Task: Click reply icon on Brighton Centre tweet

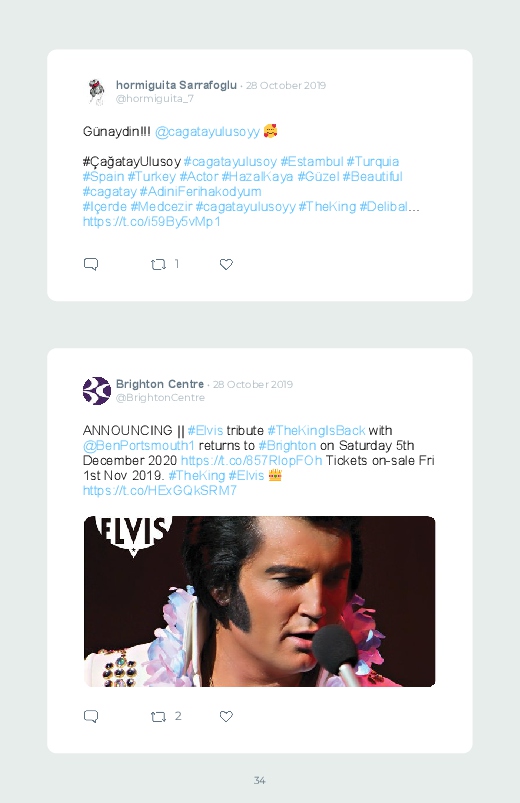Action: 91,716
